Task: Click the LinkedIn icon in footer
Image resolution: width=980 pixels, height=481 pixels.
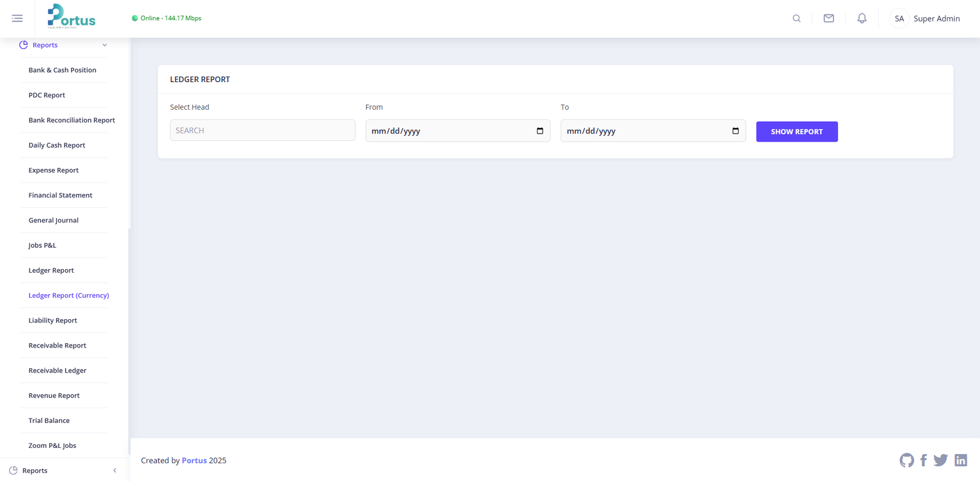Action: 960,460
